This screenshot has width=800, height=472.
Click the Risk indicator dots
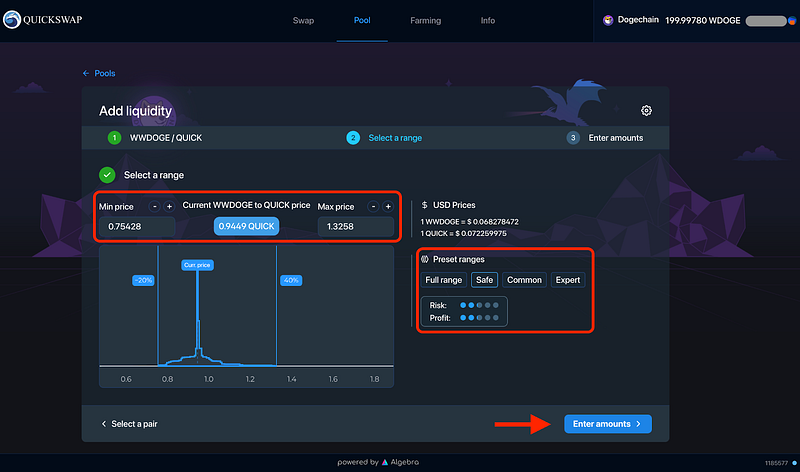coord(479,305)
